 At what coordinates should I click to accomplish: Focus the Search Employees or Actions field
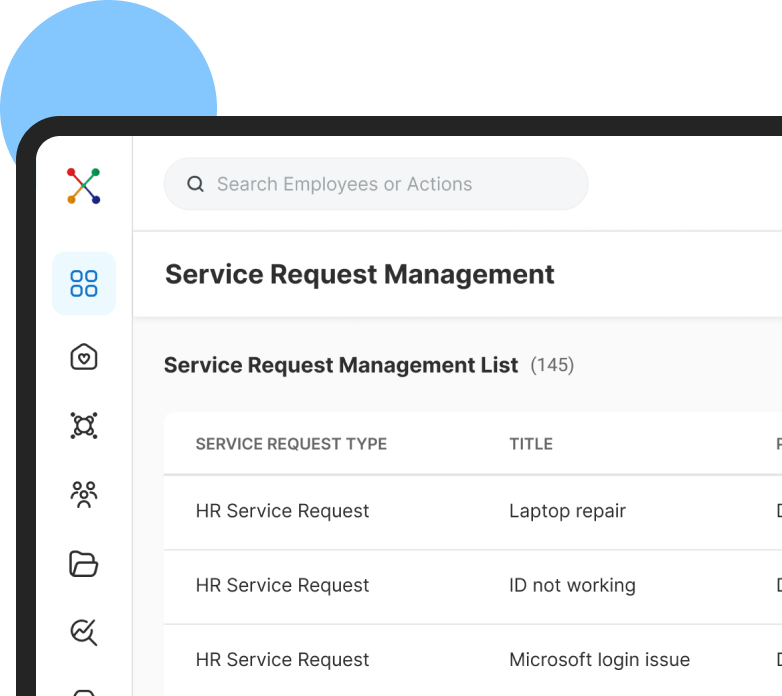376,184
